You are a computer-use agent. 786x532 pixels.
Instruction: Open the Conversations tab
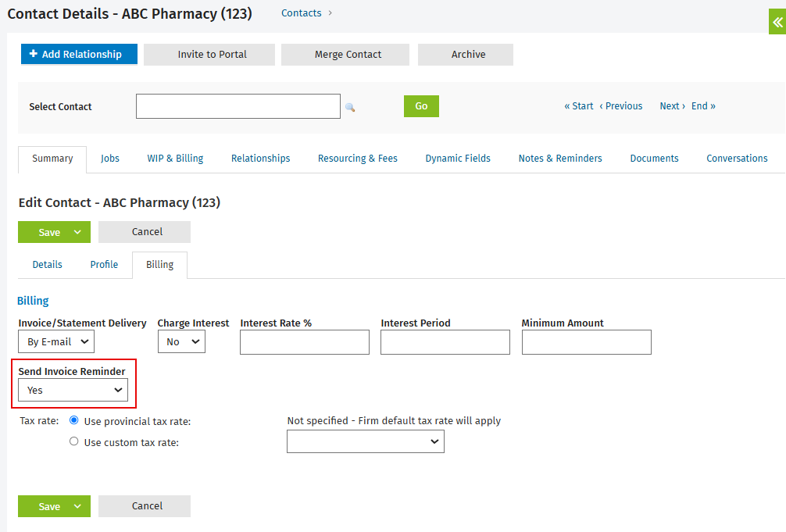[737, 159]
